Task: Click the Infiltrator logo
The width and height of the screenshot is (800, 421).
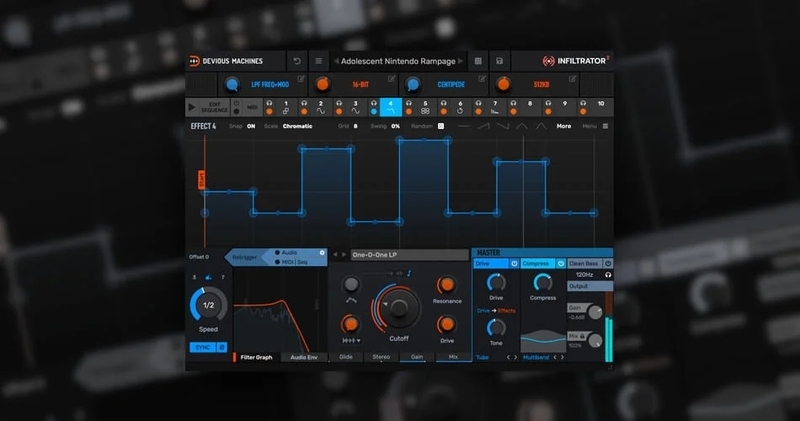Action: pyautogui.click(x=576, y=61)
